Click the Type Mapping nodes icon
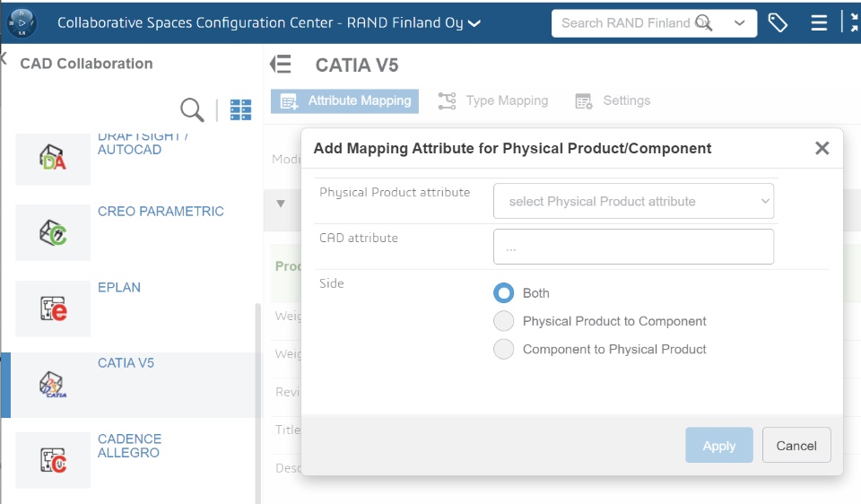This screenshot has width=861, height=504. coord(447,101)
